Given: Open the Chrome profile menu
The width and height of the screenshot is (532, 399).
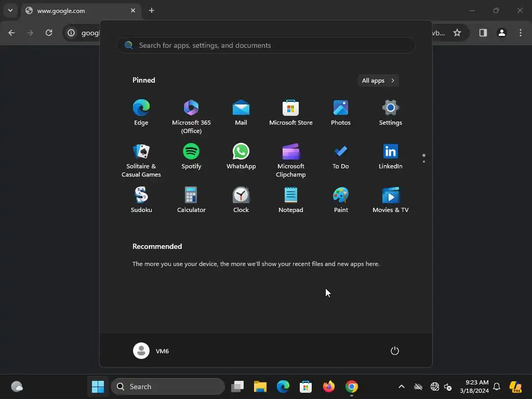Looking at the screenshot, I should pyautogui.click(x=502, y=33).
